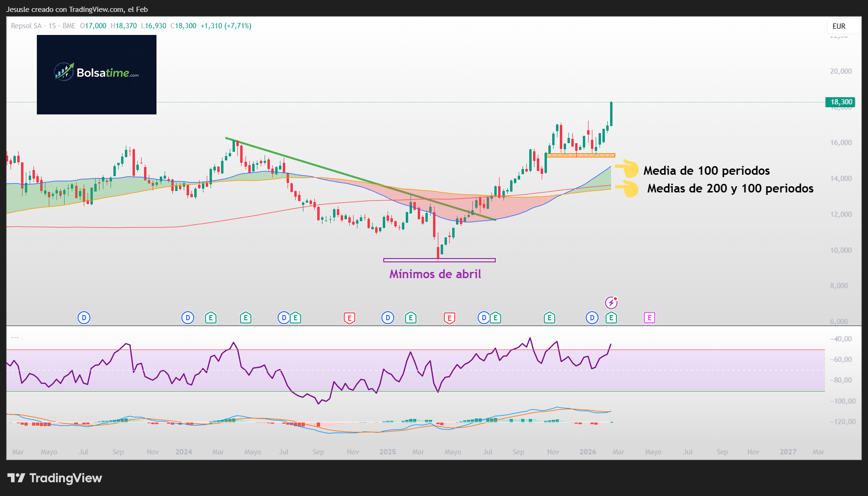The image size is (868, 496).
Task: Click the D dividend icon near September 2023
Action: click(x=83, y=317)
